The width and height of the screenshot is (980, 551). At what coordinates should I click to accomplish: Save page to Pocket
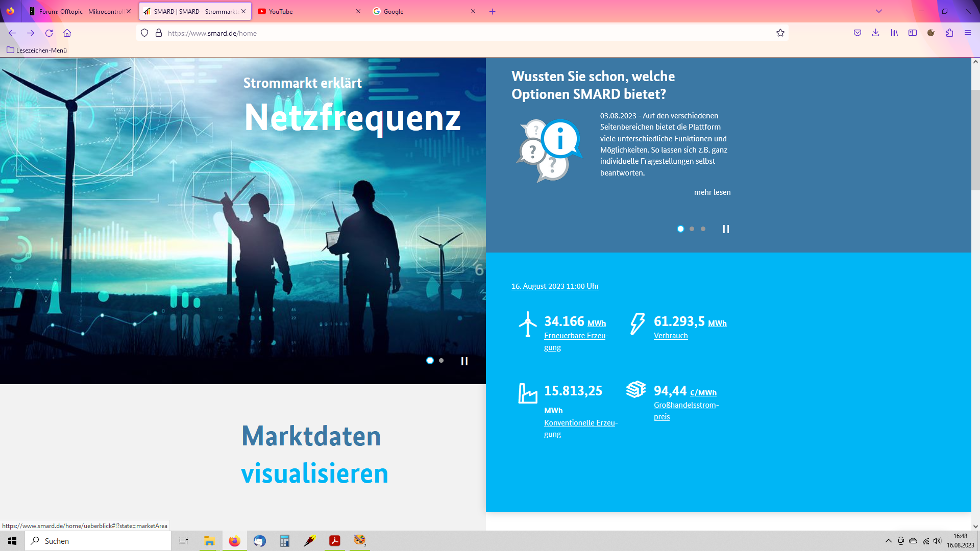857,33
